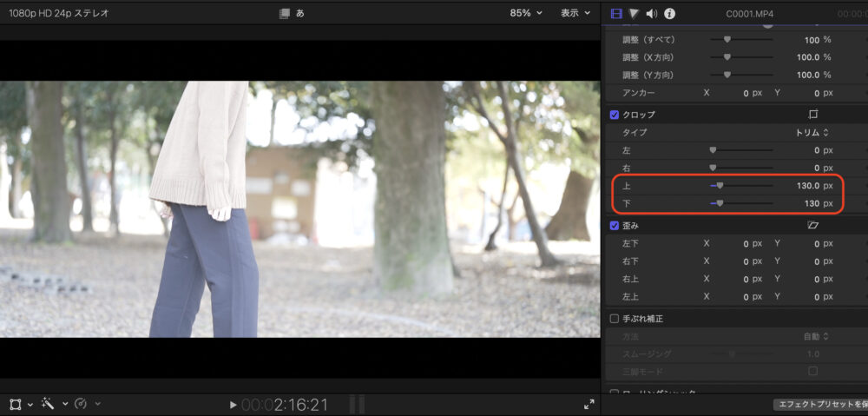The width and height of the screenshot is (868, 416).
Task: Uncheck the 歪み checkbox
Action: (x=615, y=225)
